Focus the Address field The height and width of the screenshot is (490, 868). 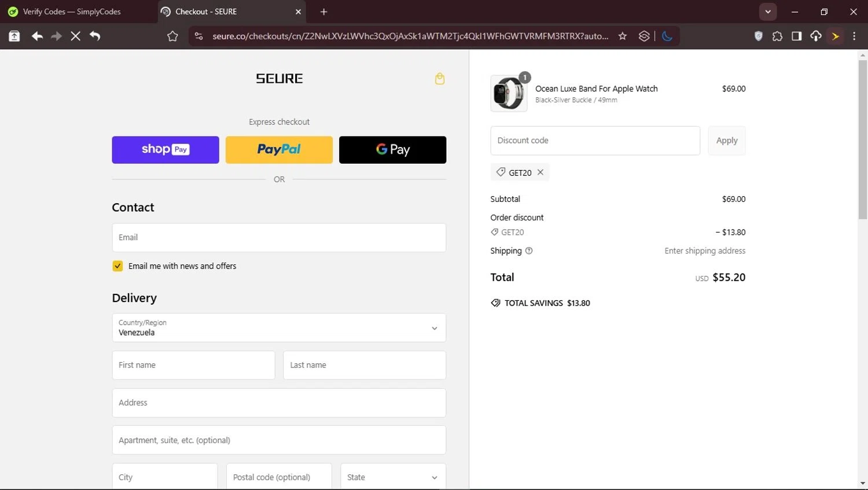(x=279, y=403)
